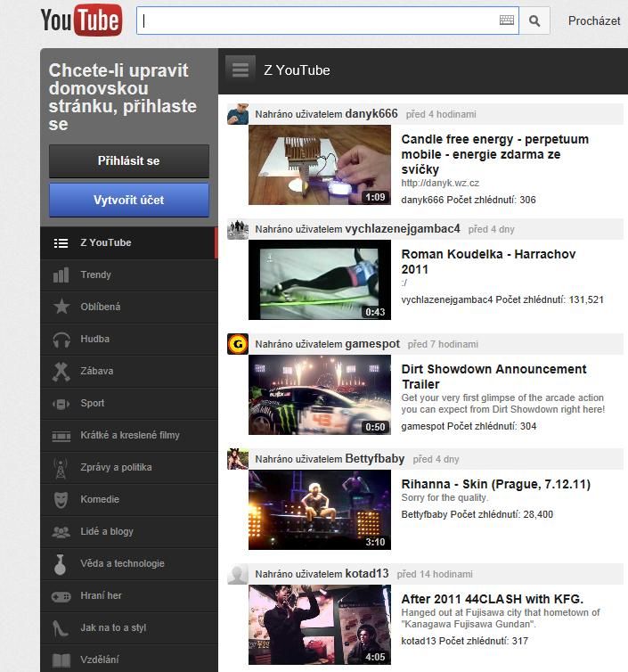Open After 2011 44CLASH with KFG title
628x672 pixels.
tap(493, 599)
